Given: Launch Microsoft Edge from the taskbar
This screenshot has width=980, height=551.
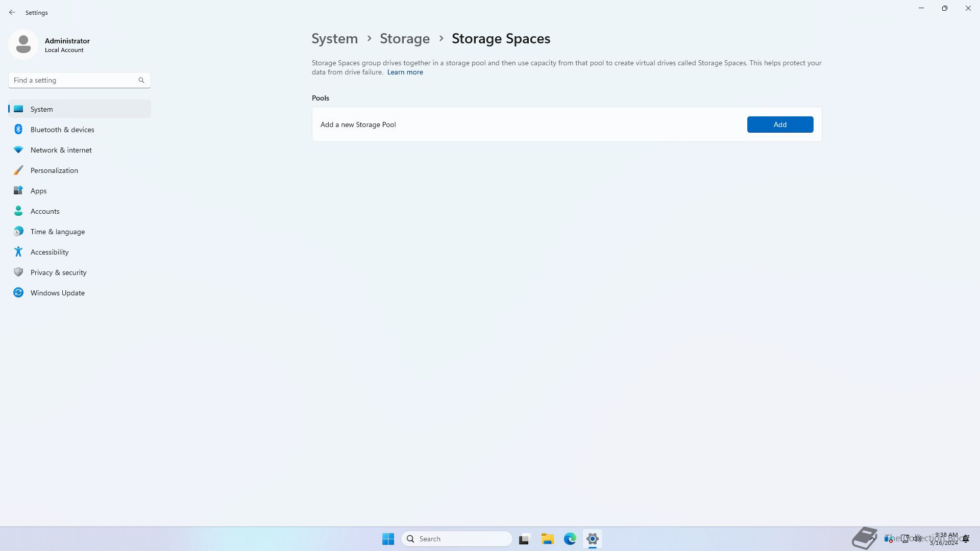Looking at the screenshot, I should click(x=570, y=539).
